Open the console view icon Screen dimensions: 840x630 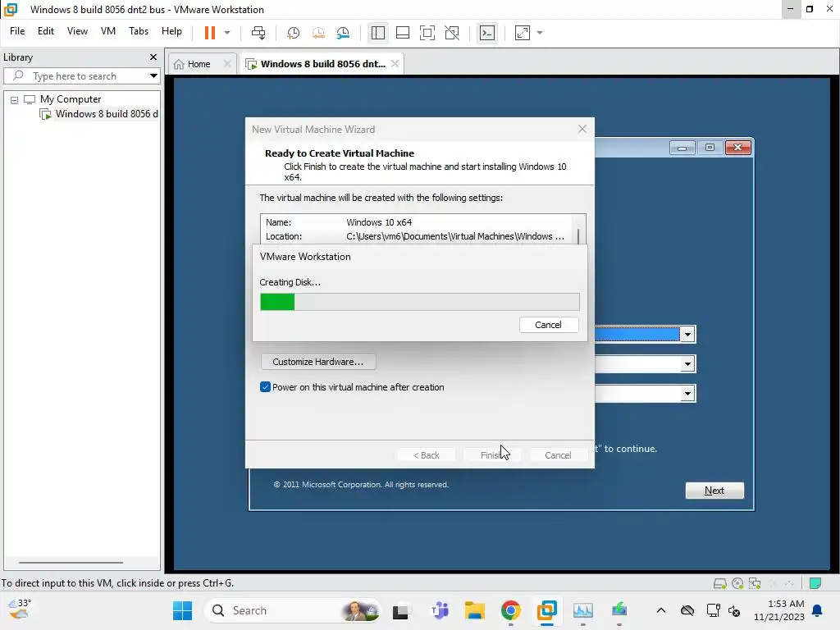coord(487,33)
